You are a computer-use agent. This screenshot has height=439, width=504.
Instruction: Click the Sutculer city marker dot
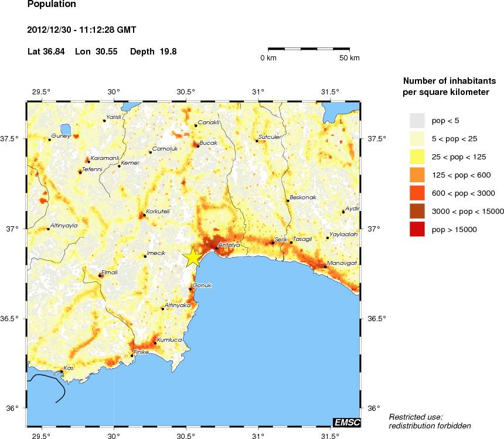point(257,141)
